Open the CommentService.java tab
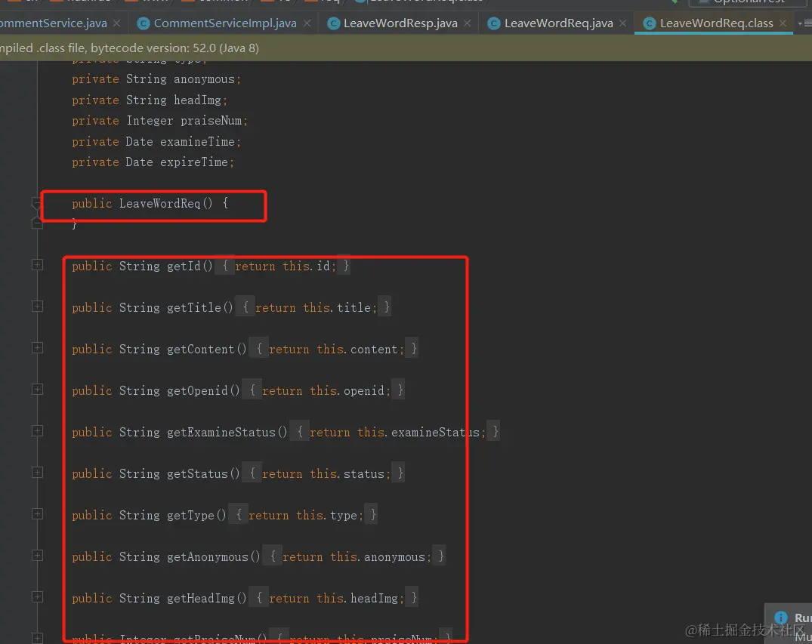The height and width of the screenshot is (644, 812). pos(54,23)
